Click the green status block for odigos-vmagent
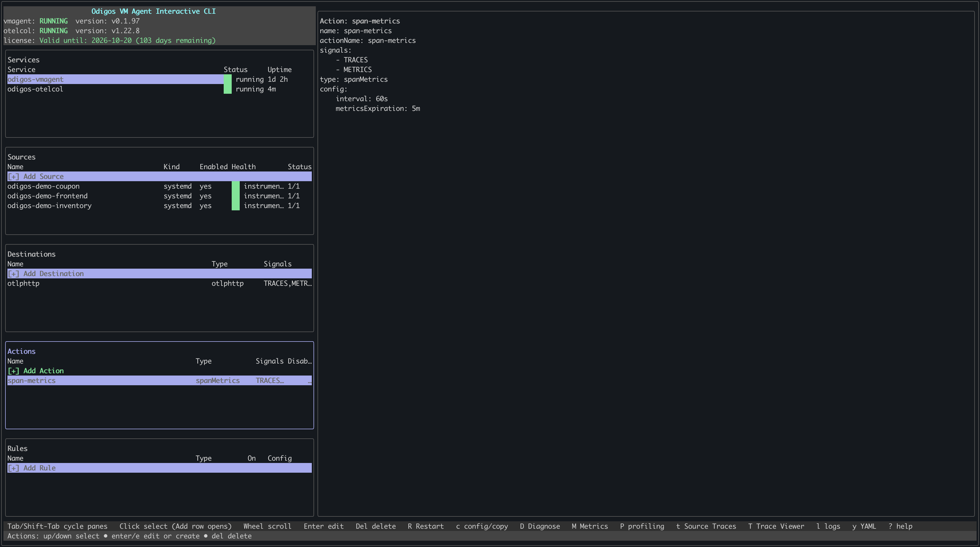 pos(227,79)
